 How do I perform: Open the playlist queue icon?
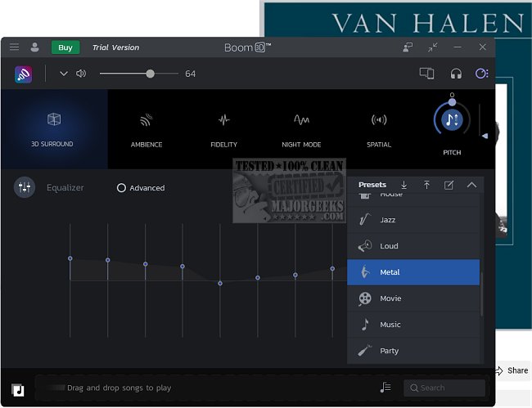coord(385,388)
